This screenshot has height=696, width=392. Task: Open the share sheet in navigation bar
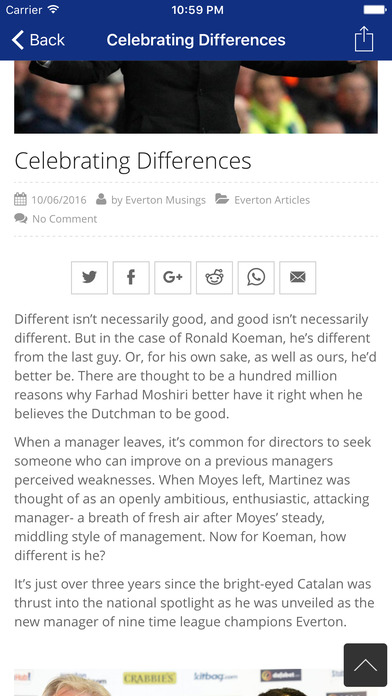click(364, 40)
